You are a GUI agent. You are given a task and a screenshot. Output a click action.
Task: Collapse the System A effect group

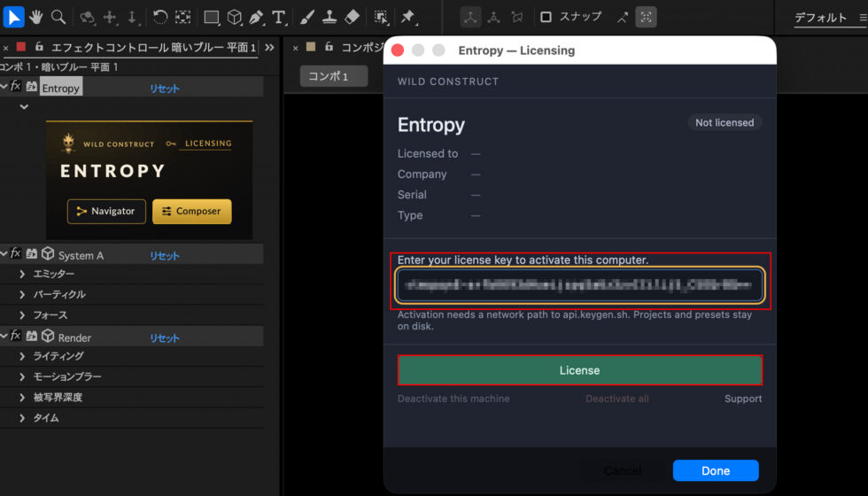(x=4, y=253)
